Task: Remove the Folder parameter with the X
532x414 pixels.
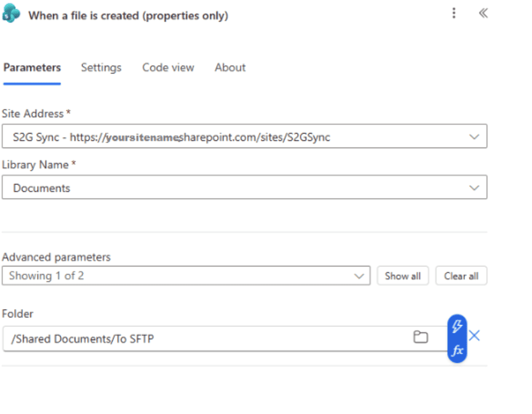Action: coord(475,336)
